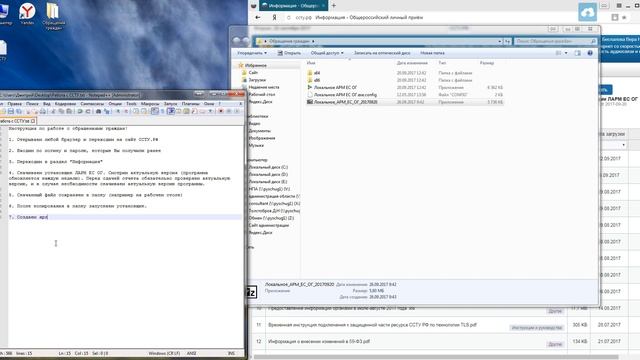The height and width of the screenshot is (360, 640).
Task: Click the cloud upload icon in browser
Action: click(587, 12)
